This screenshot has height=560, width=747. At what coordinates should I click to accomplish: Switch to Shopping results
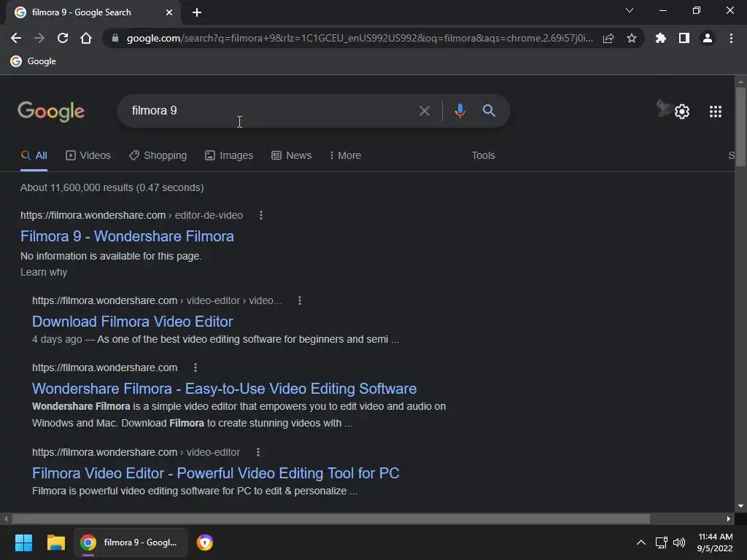tap(158, 156)
